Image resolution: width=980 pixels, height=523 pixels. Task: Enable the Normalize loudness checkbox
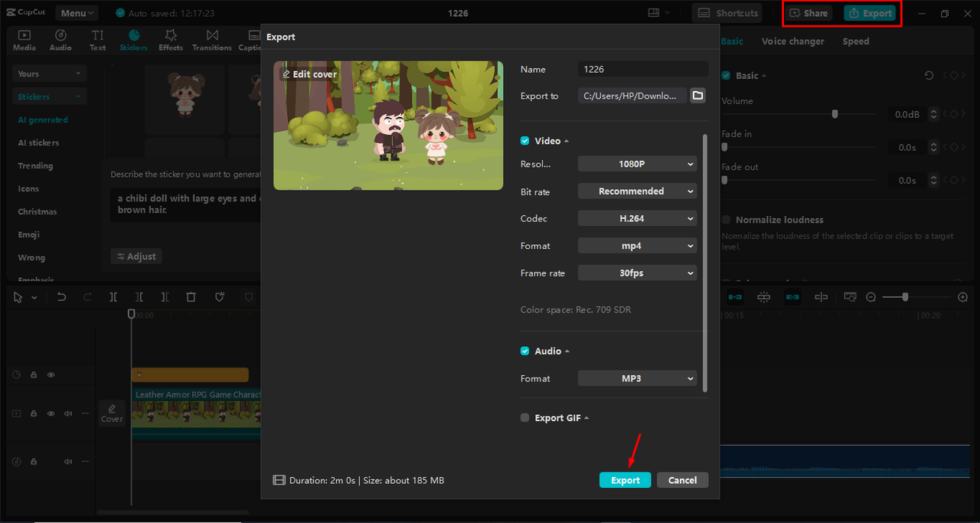click(726, 220)
